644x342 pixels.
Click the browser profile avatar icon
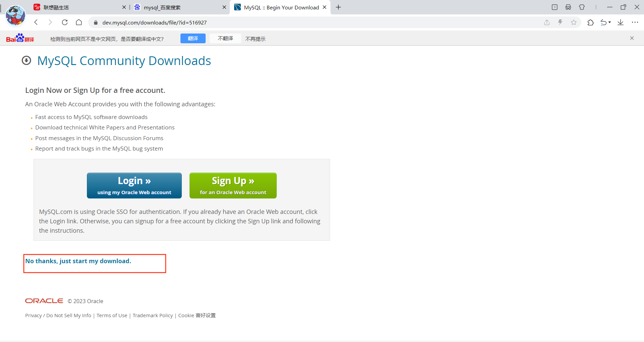15,15
